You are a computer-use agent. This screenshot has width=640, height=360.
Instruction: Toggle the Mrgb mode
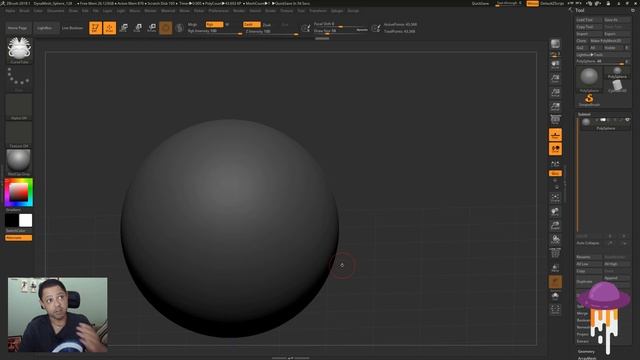click(192, 24)
